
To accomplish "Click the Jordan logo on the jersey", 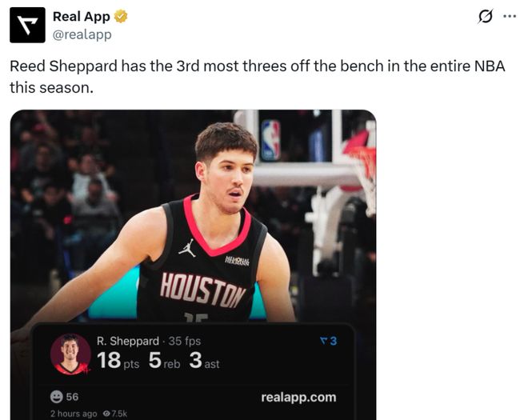I will tap(187, 247).
